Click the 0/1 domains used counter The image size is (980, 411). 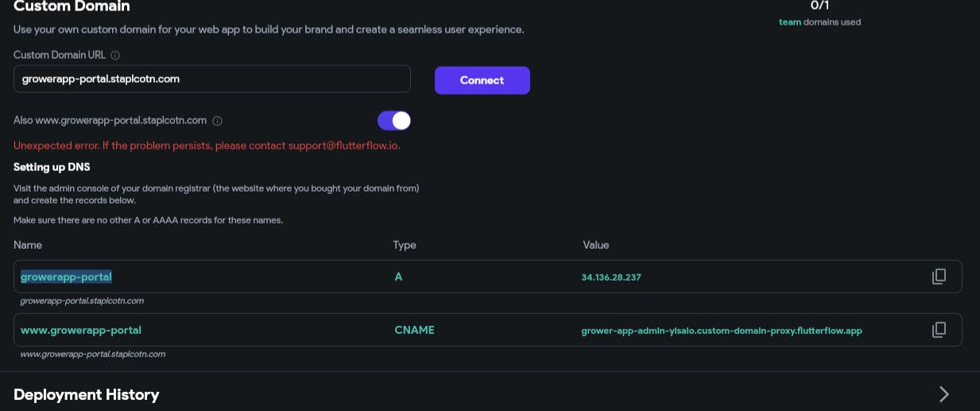pos(819,6)
